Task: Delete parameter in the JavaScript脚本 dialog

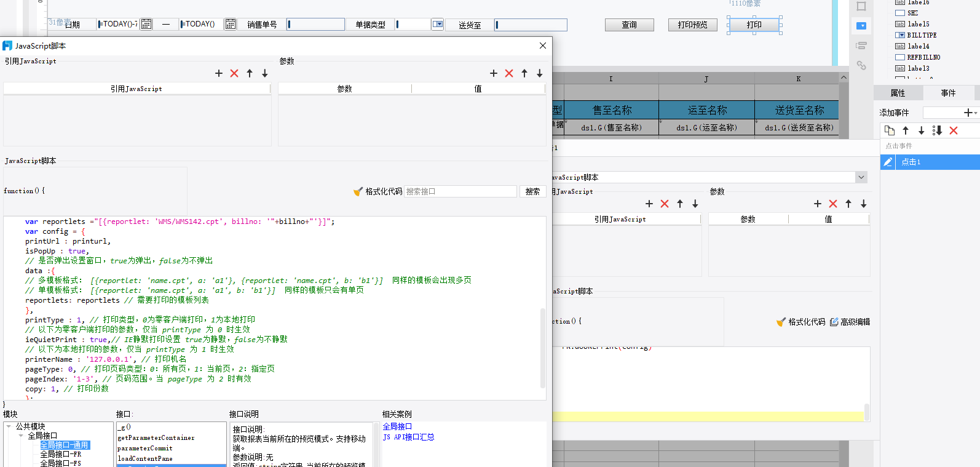Action: 509,73
